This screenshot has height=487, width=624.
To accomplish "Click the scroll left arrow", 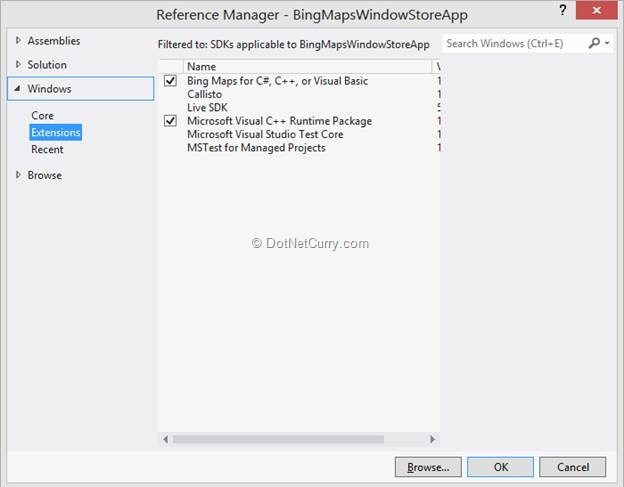I will tap(166, 439).
